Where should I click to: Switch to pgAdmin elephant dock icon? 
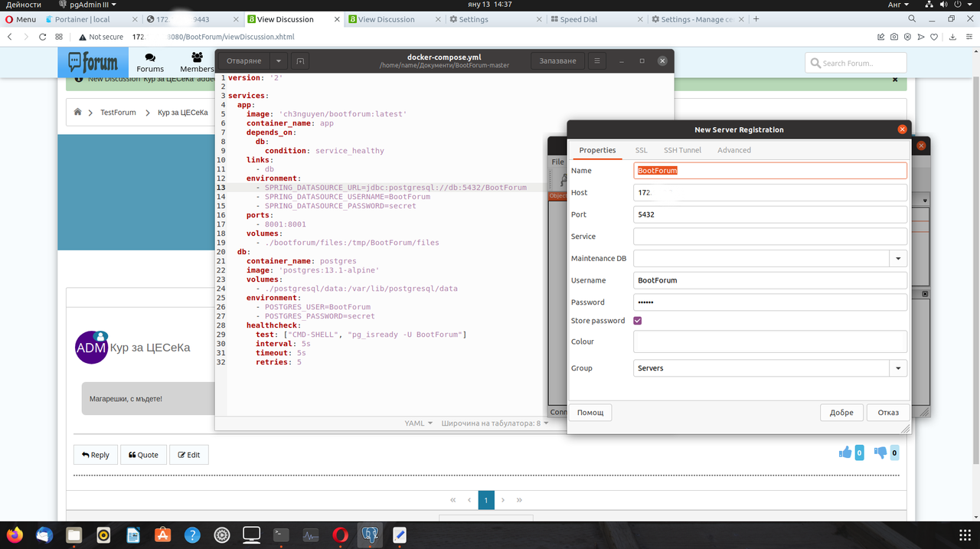tap(370, 534)
